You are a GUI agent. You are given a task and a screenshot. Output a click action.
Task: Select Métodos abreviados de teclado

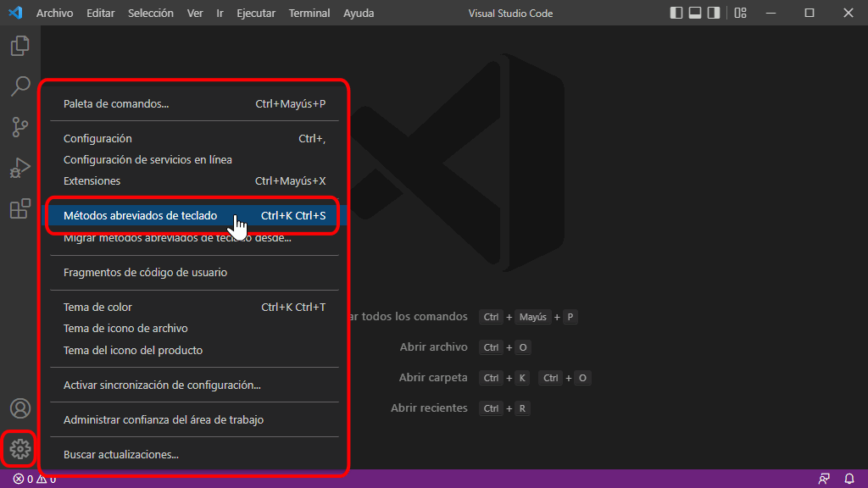coord(194,215)
